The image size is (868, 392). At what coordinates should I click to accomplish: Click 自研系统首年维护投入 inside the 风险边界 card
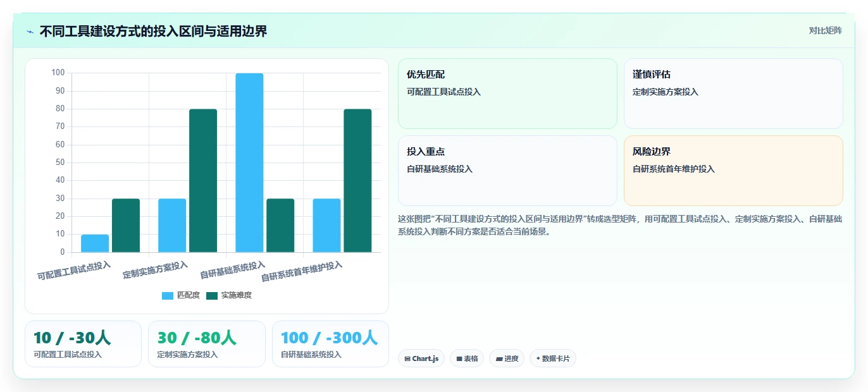(674, 169)
